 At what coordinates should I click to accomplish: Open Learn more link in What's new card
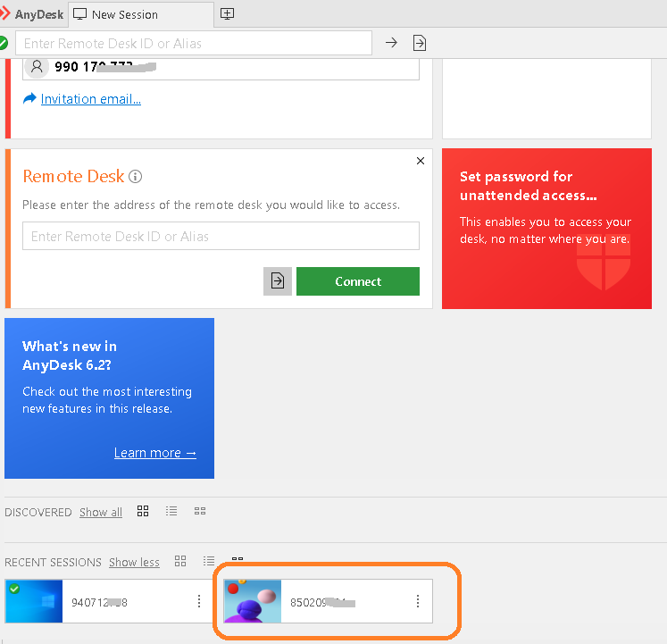pos(155,453)
